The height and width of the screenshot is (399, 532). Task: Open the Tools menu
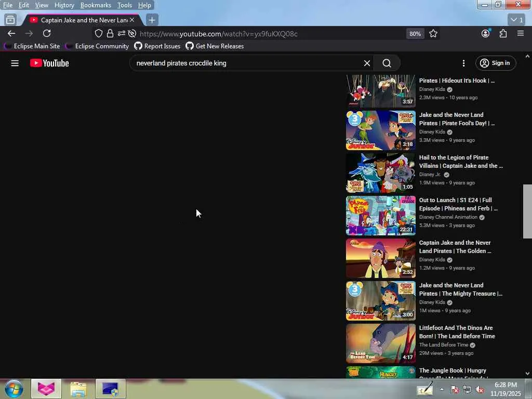pyautogui.click(x=124, y=5)
